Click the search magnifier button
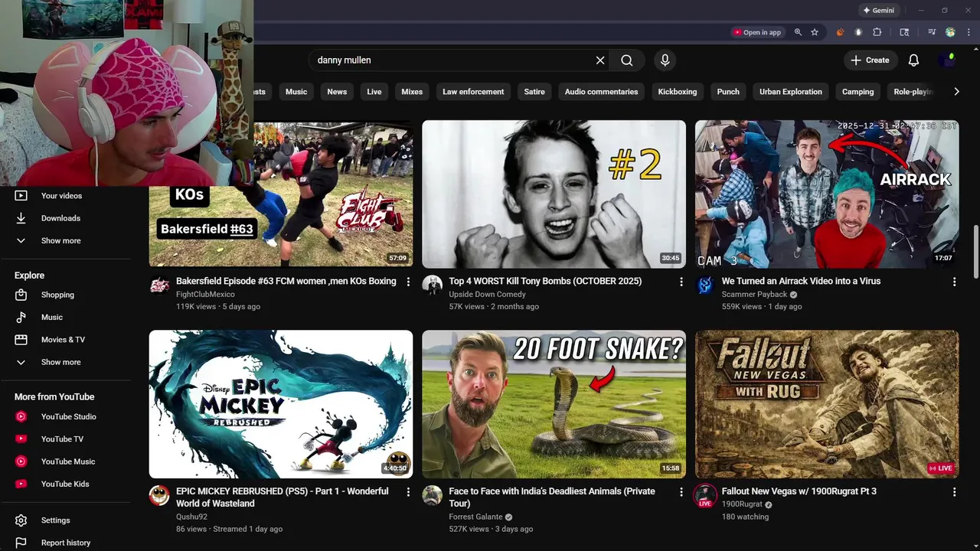Image resolution: width=980 pixels, height=551 pixels. (x=627, y=60)
